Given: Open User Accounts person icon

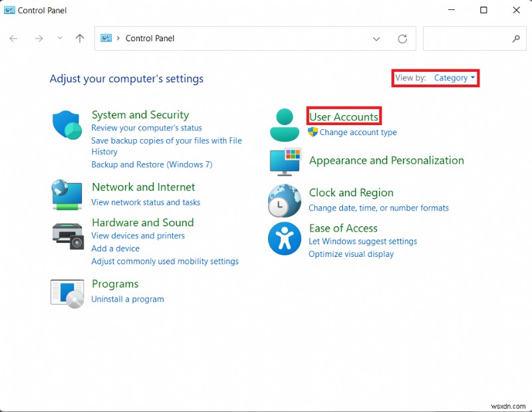Looking at the screenshot, I should [285, 125].
